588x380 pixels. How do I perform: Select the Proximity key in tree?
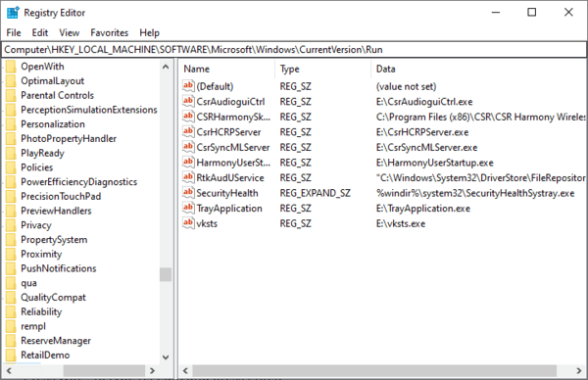41,254
